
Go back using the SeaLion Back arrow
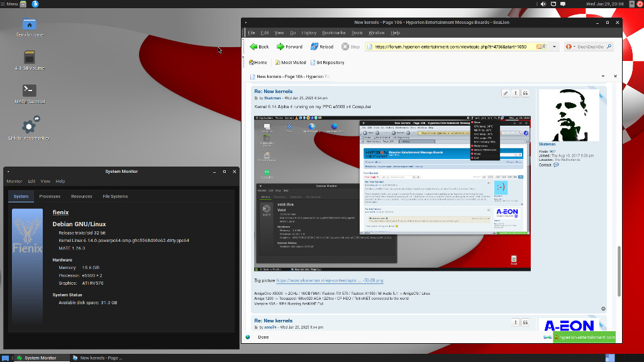click(259, 47)
